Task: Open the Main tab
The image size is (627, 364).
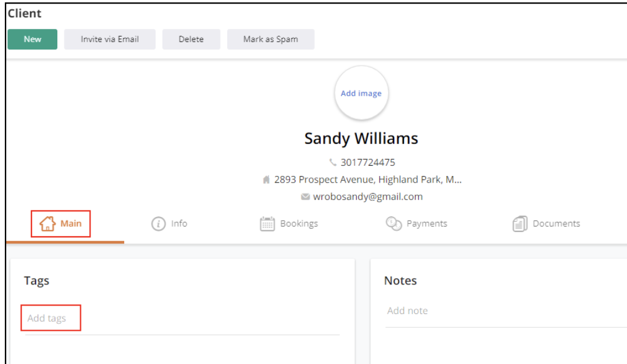Action: point(61,224)
